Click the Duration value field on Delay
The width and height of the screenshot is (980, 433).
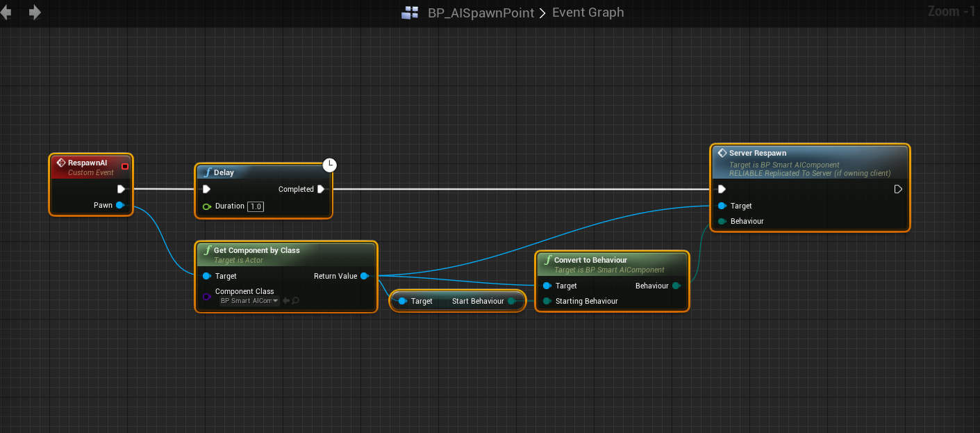coord(256,206)
